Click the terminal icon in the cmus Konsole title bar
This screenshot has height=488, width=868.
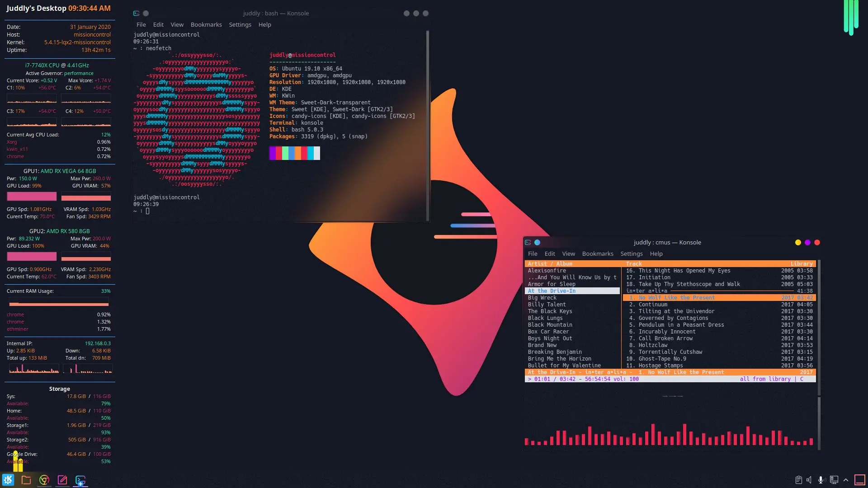click(x=528, y=243)
